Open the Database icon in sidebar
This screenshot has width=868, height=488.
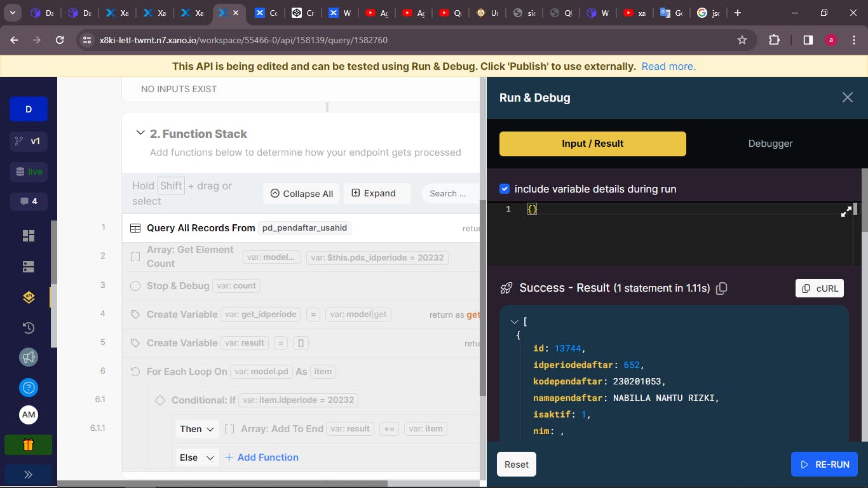click(x=29, y=267)
